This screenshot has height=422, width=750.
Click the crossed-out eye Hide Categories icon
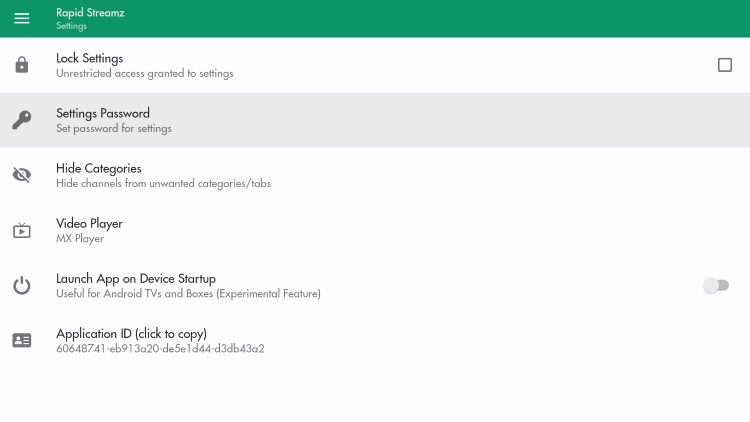coord(21,175)
